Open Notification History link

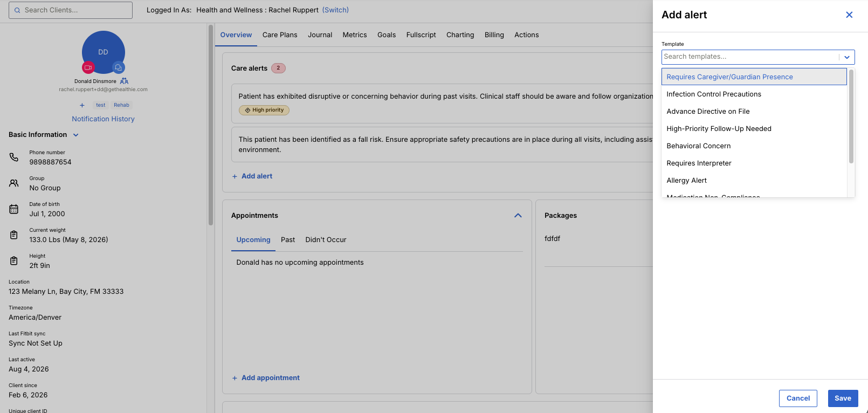[x=103, y=119]
